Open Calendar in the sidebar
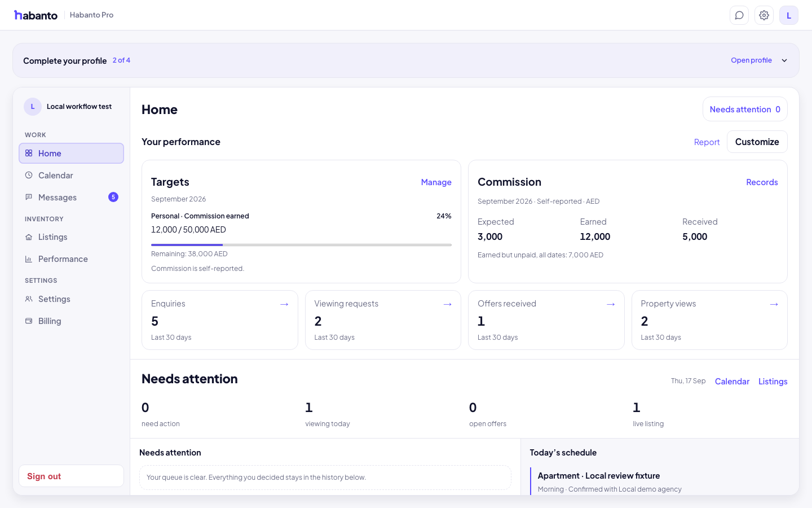 pyautogui.click(x=71, y=175)
